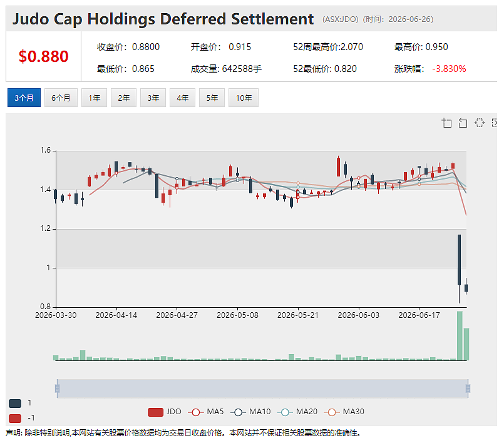Click the 52周最高价 2.070 text
504x448 pixels.
pyautogui.click(x=328, y=47)
